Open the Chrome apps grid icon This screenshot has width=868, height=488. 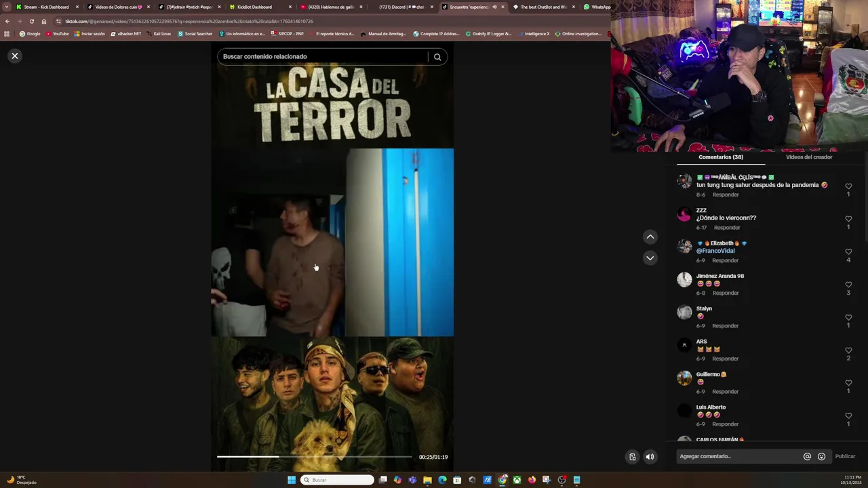pos(7,34)
